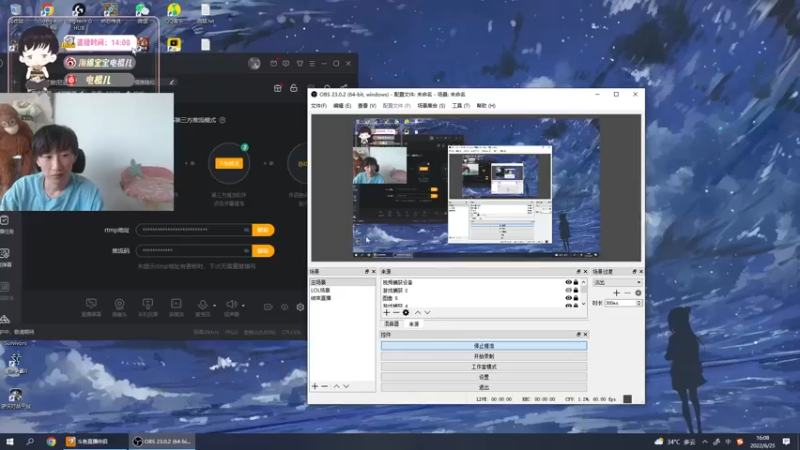Reveal the hidden rtmp address
The image size is (800, 450).
[246, 230]
